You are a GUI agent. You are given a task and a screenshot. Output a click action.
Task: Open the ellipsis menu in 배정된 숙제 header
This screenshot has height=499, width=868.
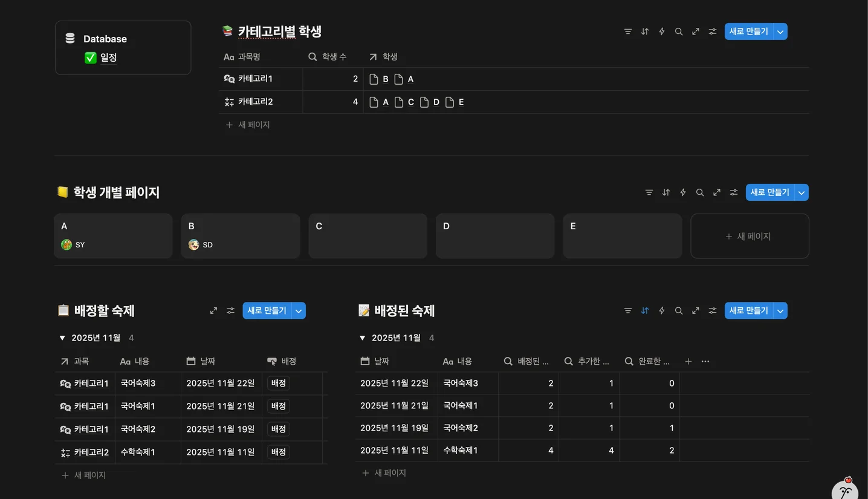(705, 361)
